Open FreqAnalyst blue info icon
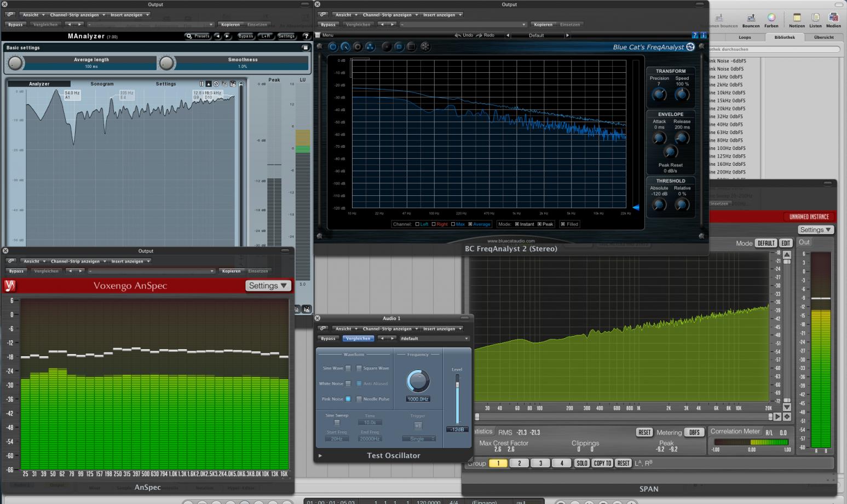Screen dimensions: 847x504 pyautogui.click(x=704, y=35)
